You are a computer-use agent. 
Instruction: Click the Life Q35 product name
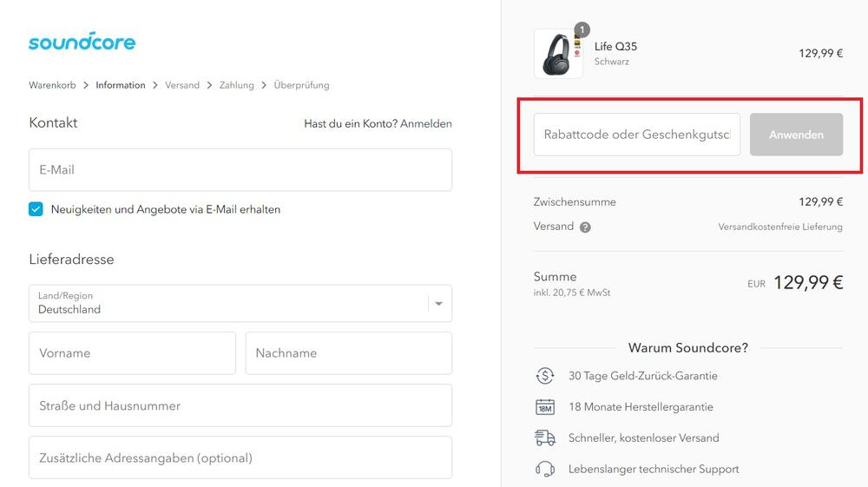[x=615, y=47]
